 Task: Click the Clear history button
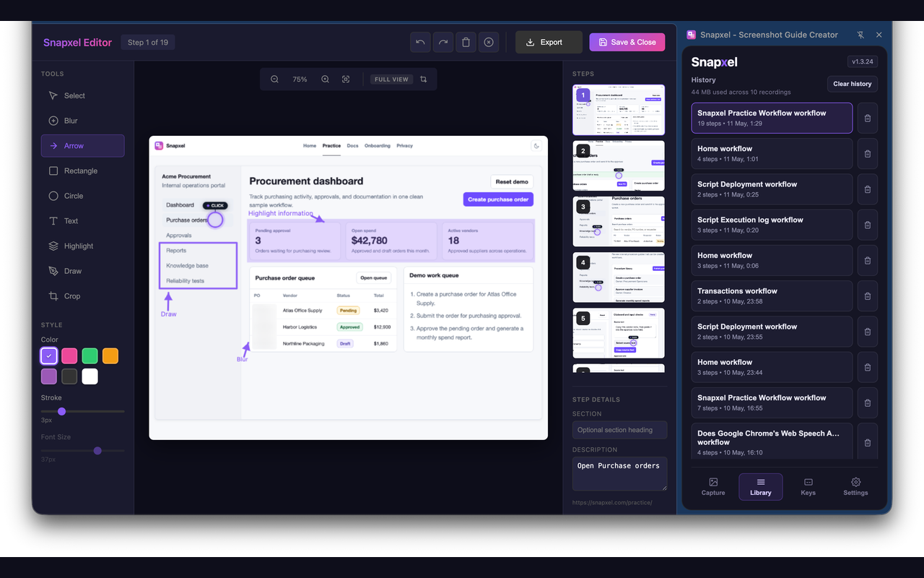coord(852,84)
